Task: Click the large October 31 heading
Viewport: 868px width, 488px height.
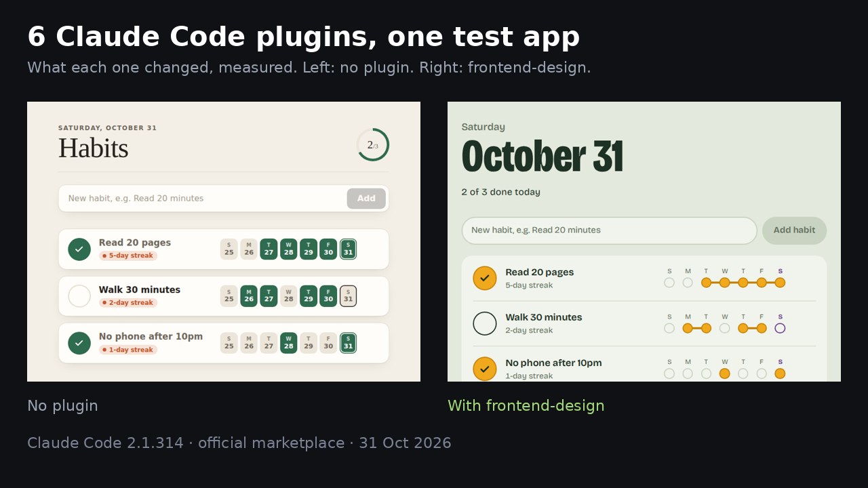Action: [x=542, y=156]
